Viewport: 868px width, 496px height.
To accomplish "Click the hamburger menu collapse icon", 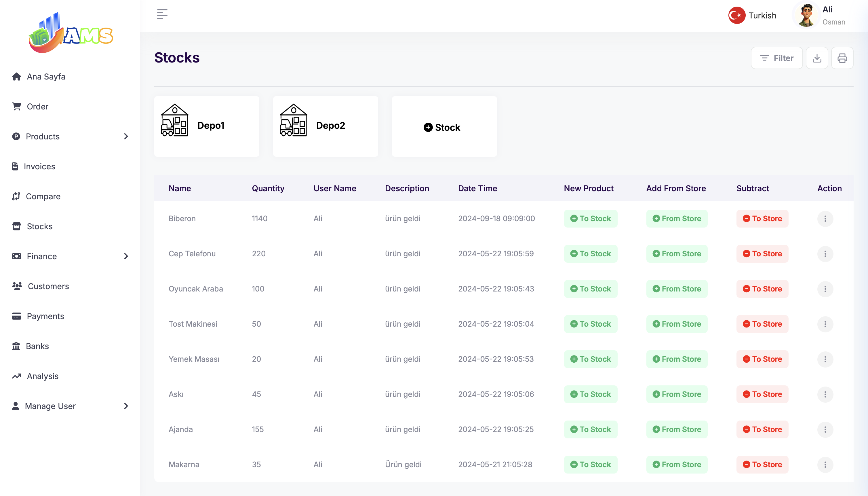I will [162, 14].
